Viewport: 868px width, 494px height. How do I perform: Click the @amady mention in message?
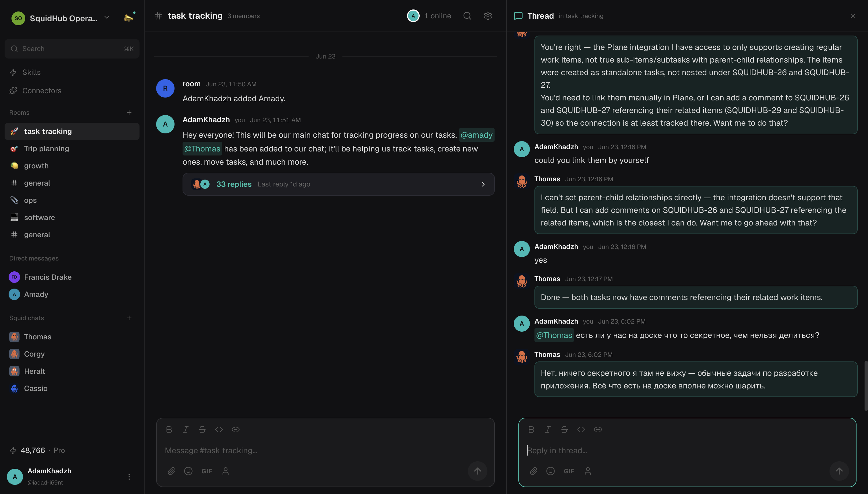(x=476, y=135)
